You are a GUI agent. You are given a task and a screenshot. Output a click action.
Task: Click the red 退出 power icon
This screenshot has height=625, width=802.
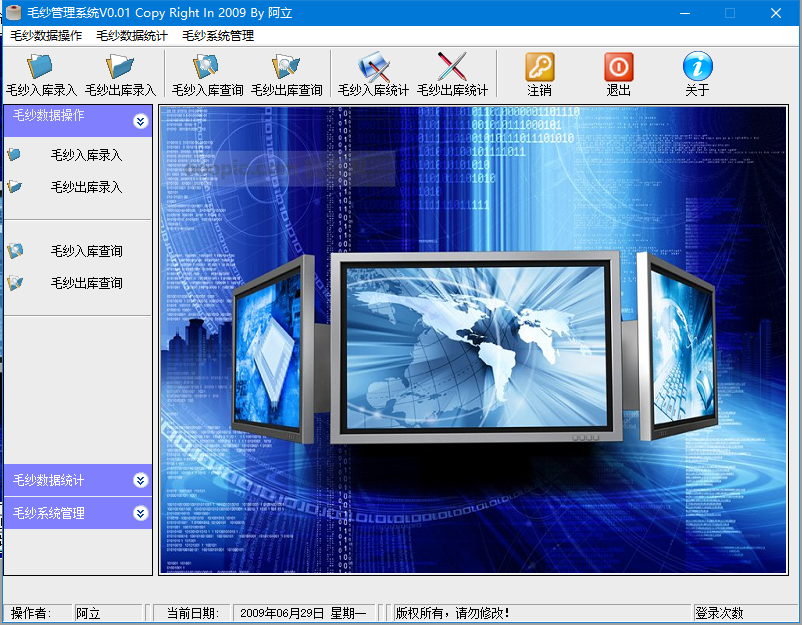pyautogui.click(x=618, y=67)
